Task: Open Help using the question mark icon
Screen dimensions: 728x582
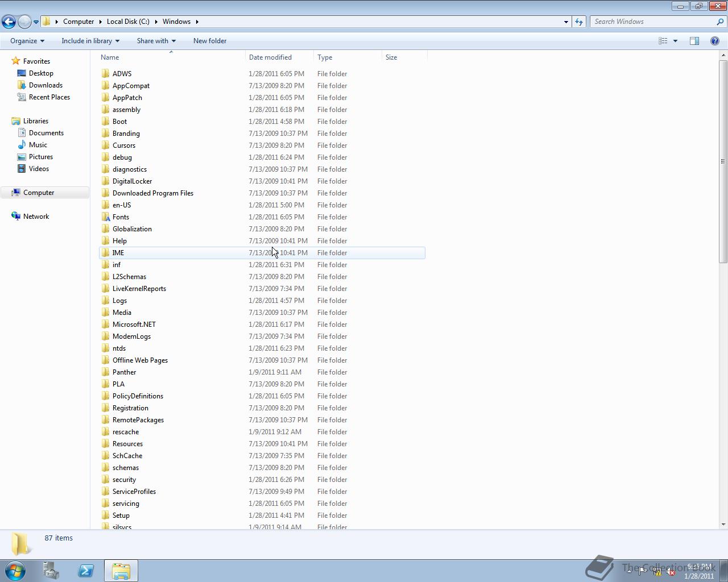Action: click(x=715, y=40)
